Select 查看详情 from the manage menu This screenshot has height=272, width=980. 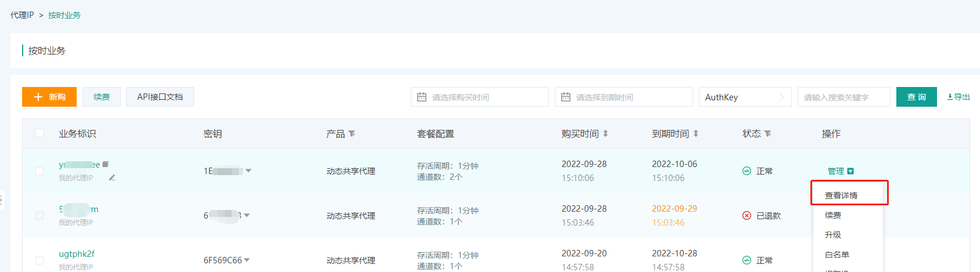(x=841, y=195)
